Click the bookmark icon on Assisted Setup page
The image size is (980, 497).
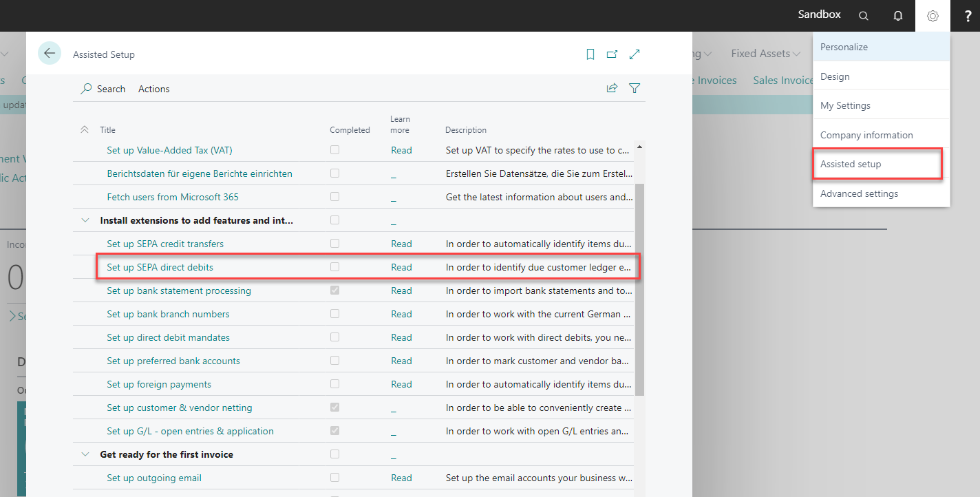[590, 54]
